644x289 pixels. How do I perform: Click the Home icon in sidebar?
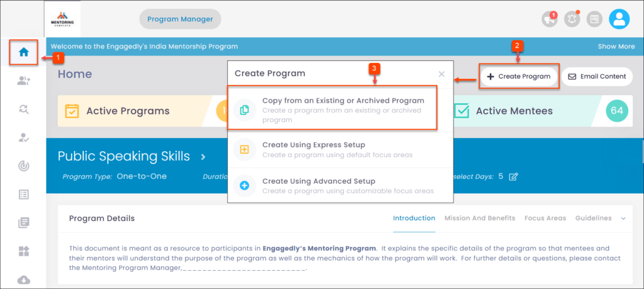point(23,52)
